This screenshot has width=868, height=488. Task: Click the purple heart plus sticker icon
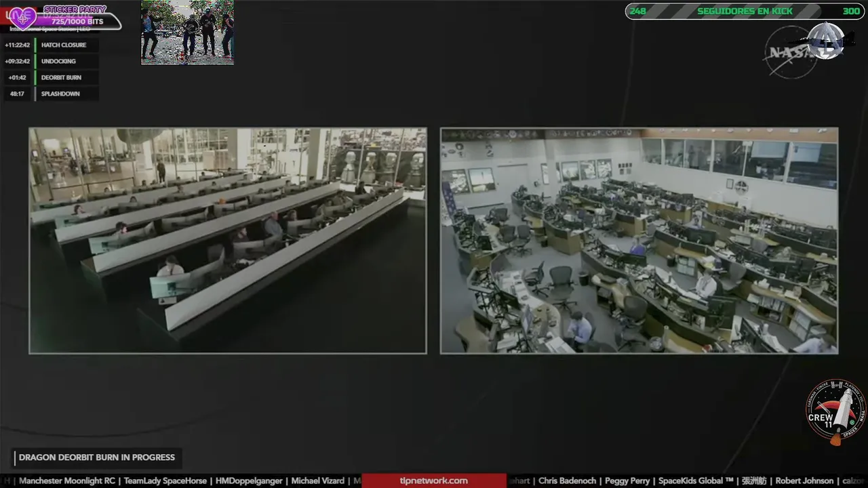pos(22,18)
